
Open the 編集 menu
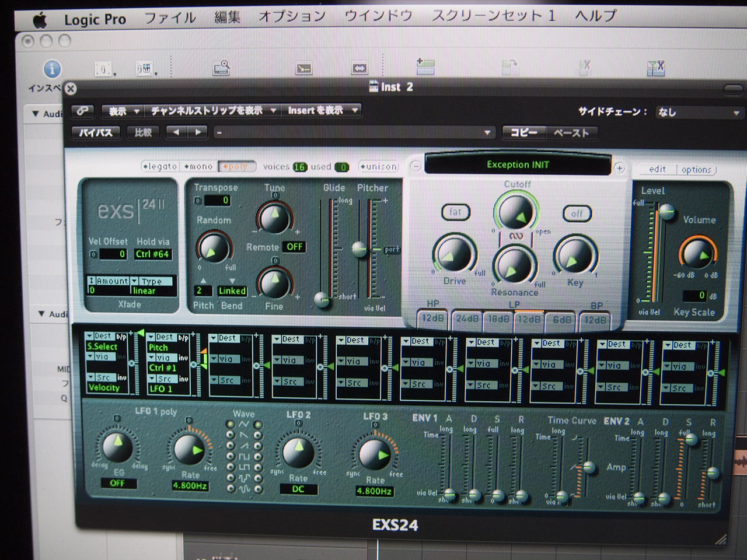click(227, 17)
